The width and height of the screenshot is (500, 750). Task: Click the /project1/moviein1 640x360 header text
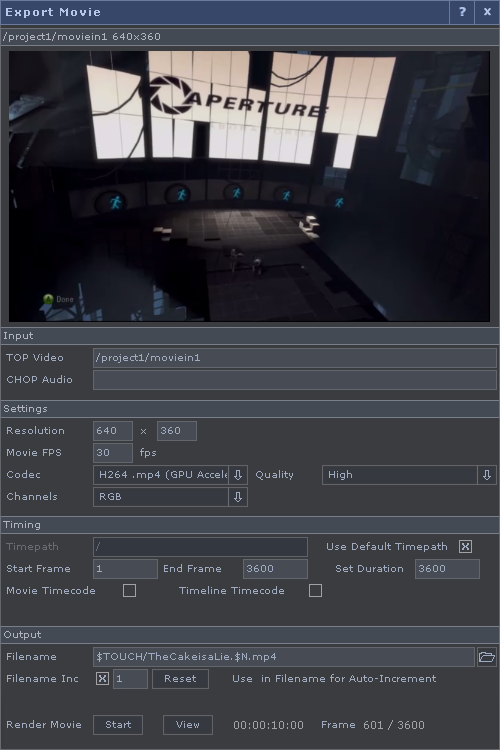tap(82, 37)
